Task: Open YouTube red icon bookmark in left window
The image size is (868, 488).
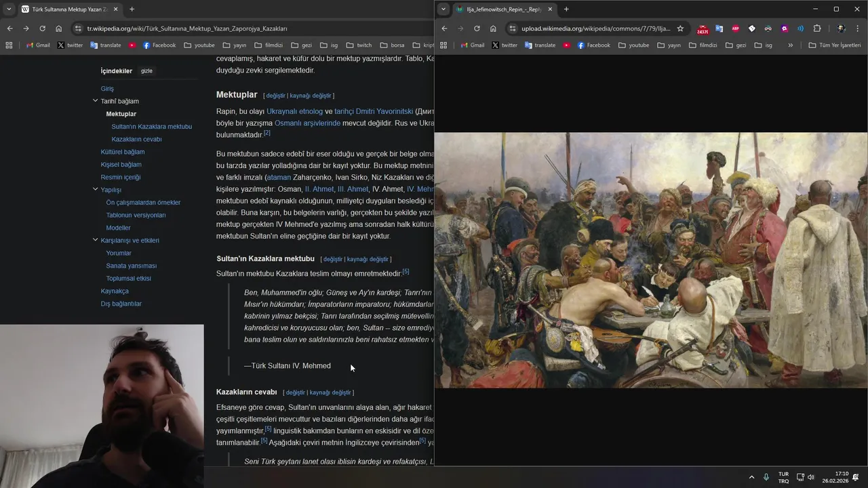Action: [x=132, y=45]
